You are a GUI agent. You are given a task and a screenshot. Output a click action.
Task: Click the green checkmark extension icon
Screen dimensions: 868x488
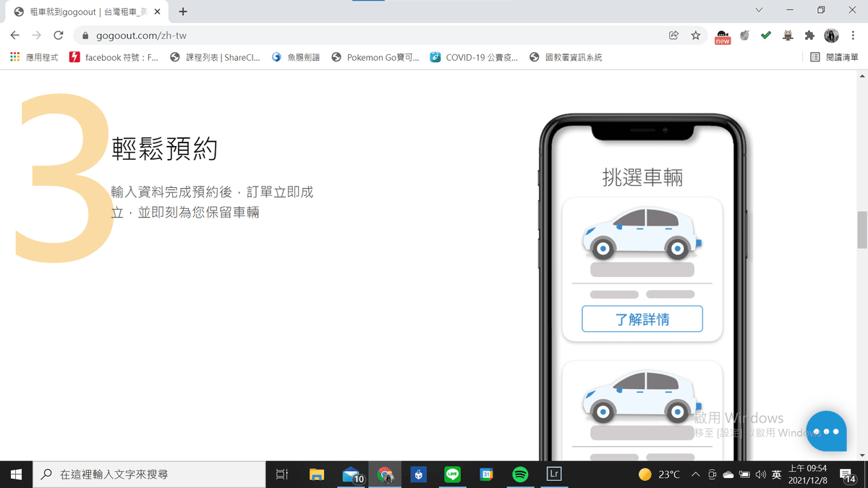[765, 35]
